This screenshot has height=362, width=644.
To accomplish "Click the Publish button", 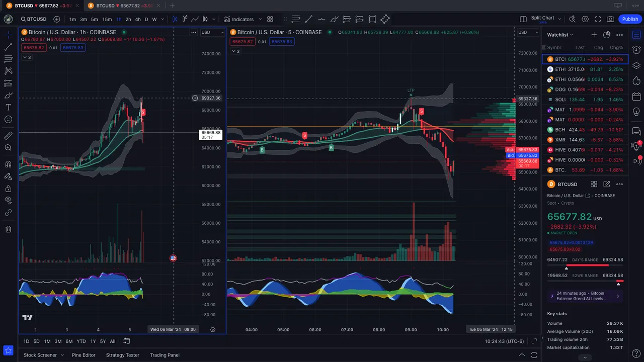I will [630, 19].
